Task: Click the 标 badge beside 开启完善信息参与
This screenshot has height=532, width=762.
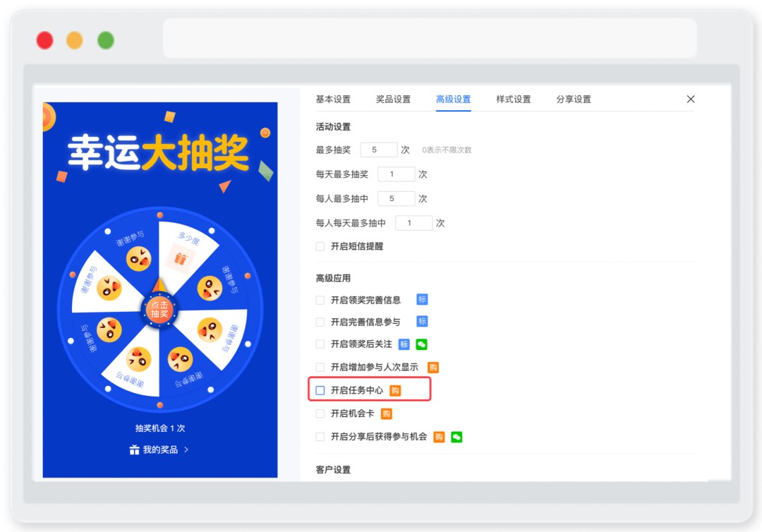Action: pos(422,322)
